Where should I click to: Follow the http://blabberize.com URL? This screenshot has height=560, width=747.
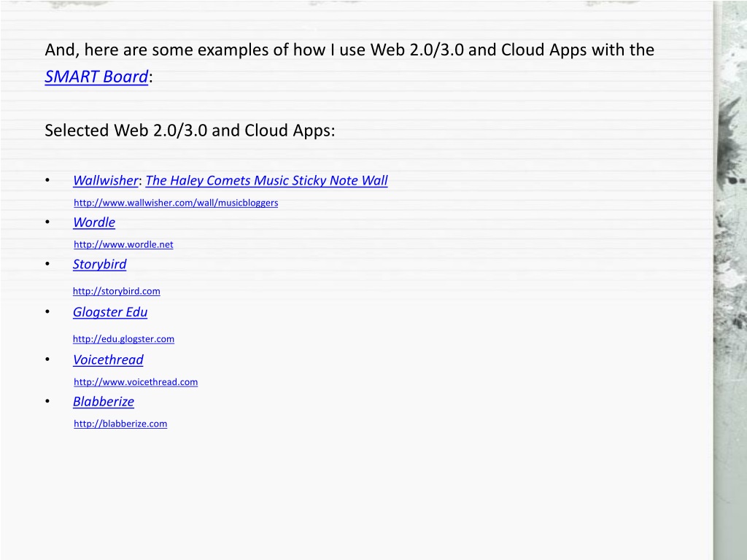pos(120,424)
